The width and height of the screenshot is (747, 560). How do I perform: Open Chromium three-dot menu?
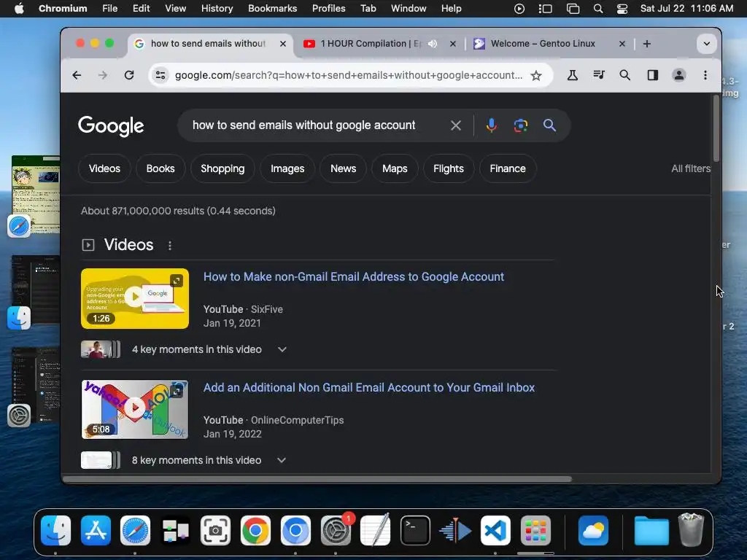pos(705,75)
